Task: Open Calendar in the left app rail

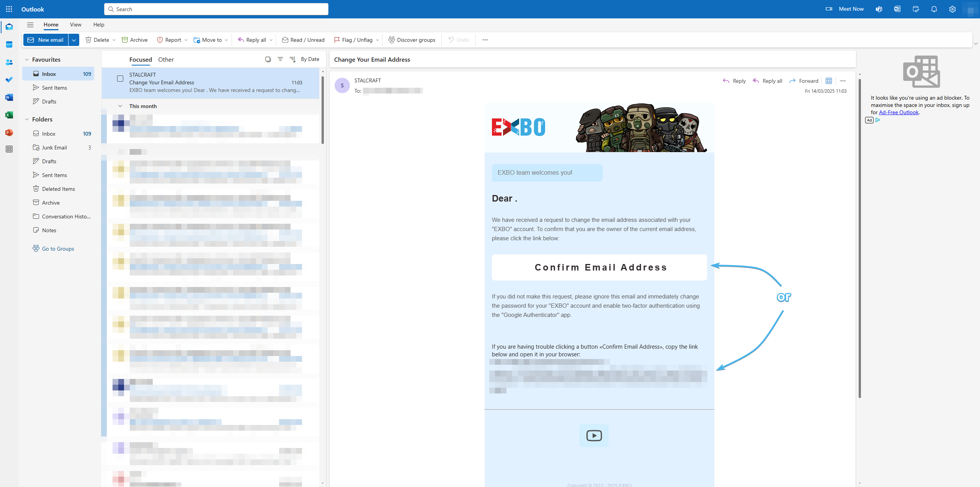Action: coord(9,44)
